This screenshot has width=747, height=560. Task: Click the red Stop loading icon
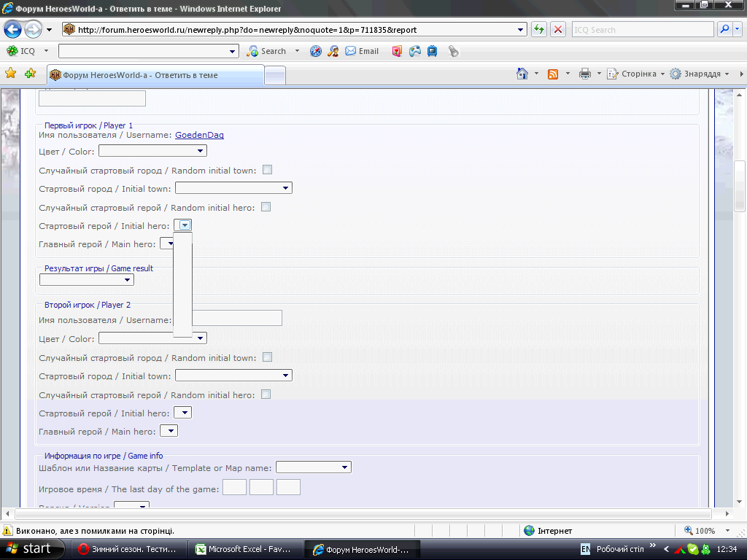coord(558,29)
